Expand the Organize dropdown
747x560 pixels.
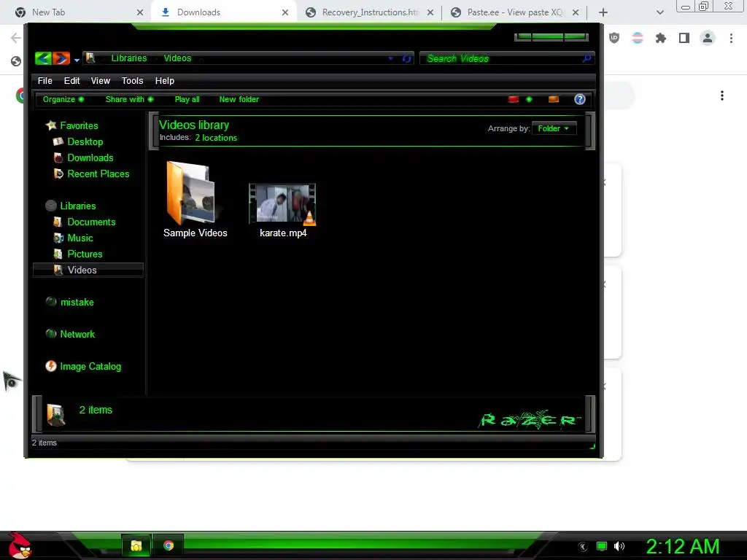click(x=63, y=99)
